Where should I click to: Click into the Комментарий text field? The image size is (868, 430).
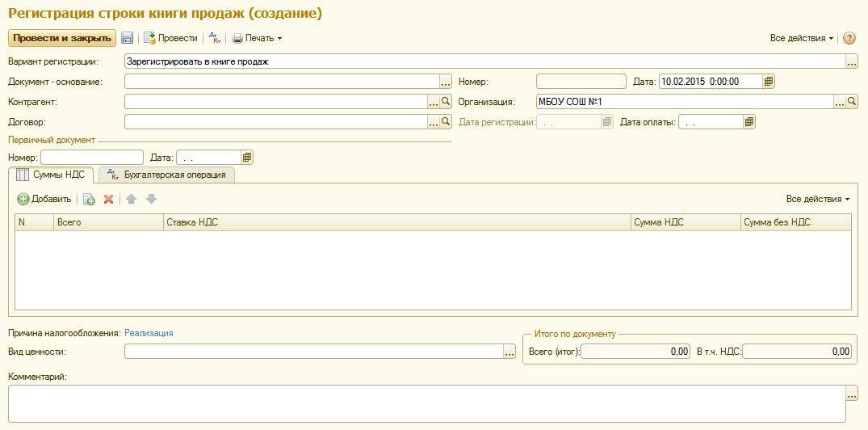tap(427, 403)
